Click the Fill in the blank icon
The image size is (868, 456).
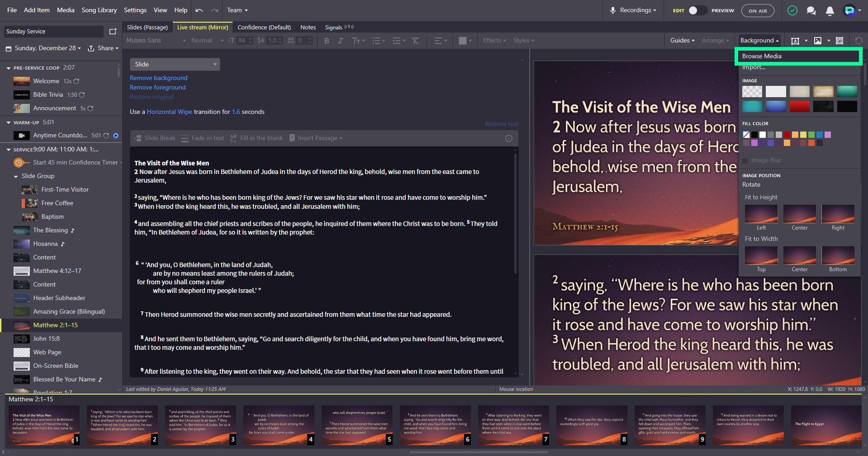(233, 138)
